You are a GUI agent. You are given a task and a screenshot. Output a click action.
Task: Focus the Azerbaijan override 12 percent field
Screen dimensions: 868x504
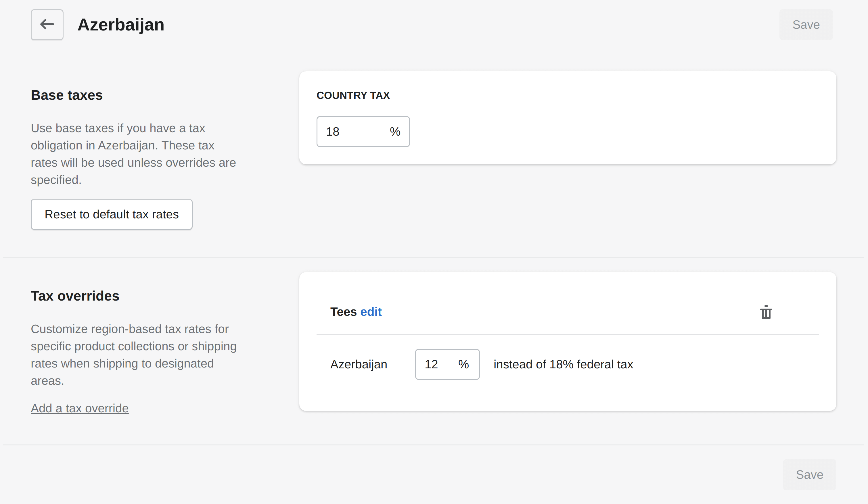tap(447, 364)
